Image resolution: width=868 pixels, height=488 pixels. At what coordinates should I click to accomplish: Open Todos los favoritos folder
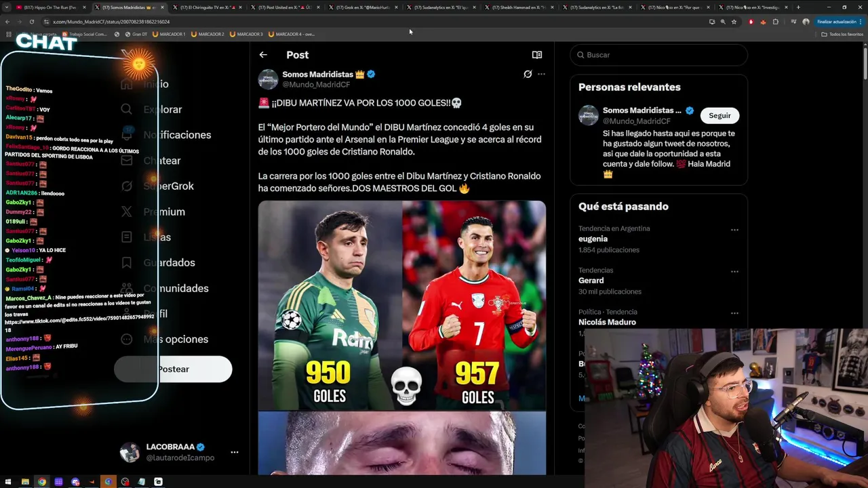point(842,34)
